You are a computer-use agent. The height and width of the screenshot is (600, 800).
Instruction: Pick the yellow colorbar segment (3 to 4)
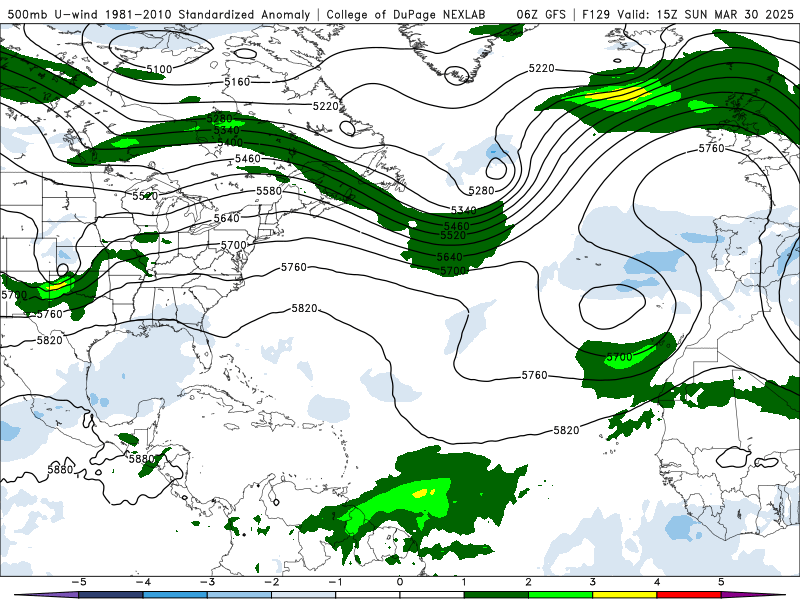click(x=624, y=595)
